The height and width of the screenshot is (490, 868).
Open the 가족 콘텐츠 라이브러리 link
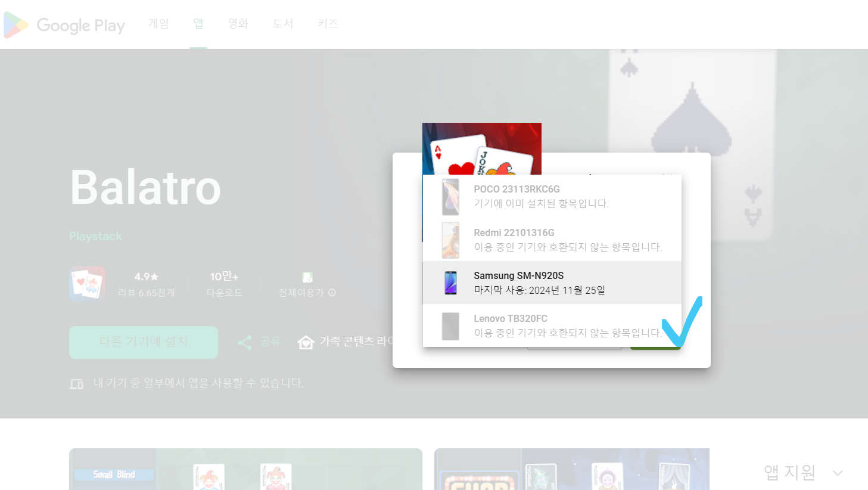tap(356, 341)
